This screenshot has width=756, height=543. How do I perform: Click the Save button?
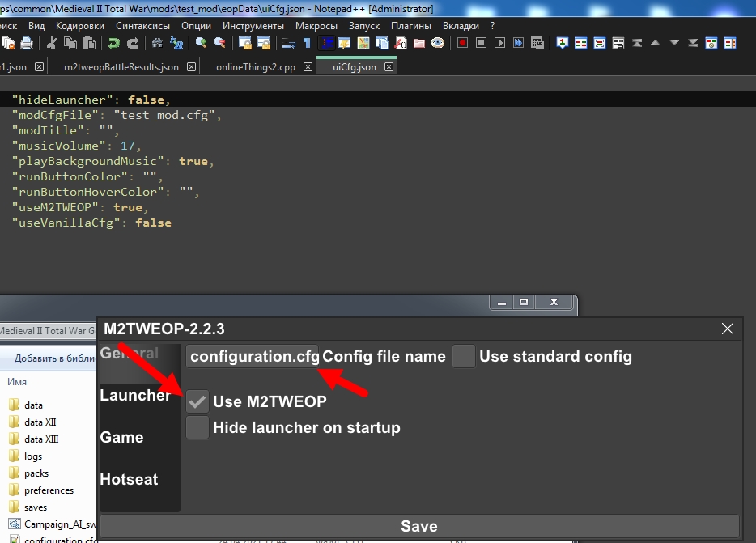pos(419,526)
